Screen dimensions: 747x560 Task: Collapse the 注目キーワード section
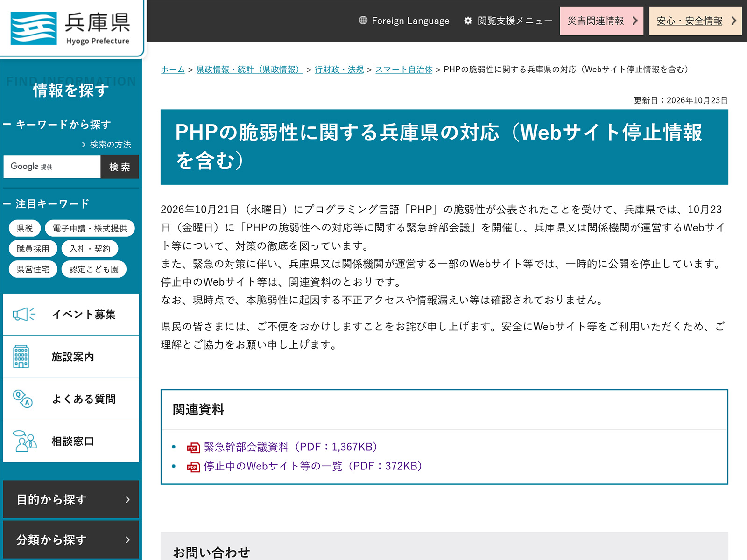pyautogui.click(x=46, y=204)
